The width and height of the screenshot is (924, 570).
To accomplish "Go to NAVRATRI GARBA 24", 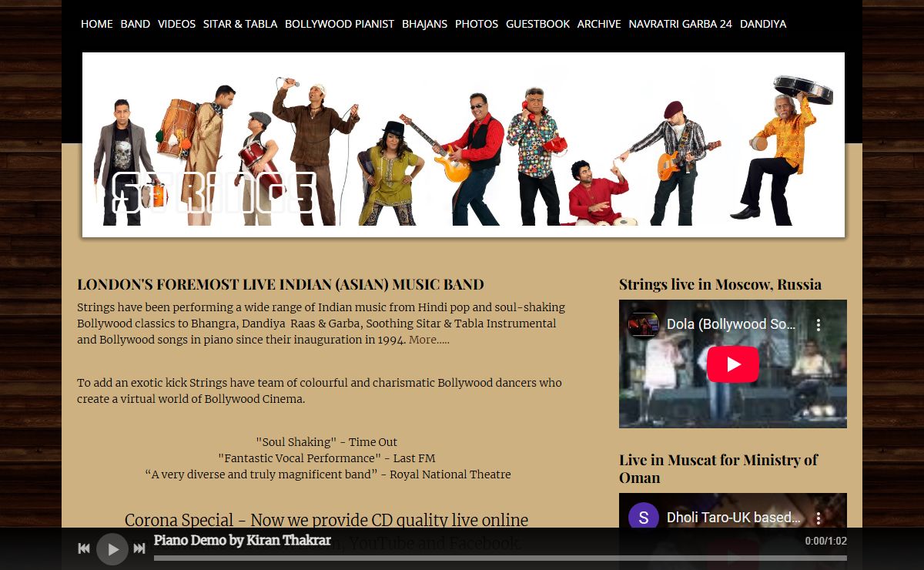I will (x=680, y=24).
